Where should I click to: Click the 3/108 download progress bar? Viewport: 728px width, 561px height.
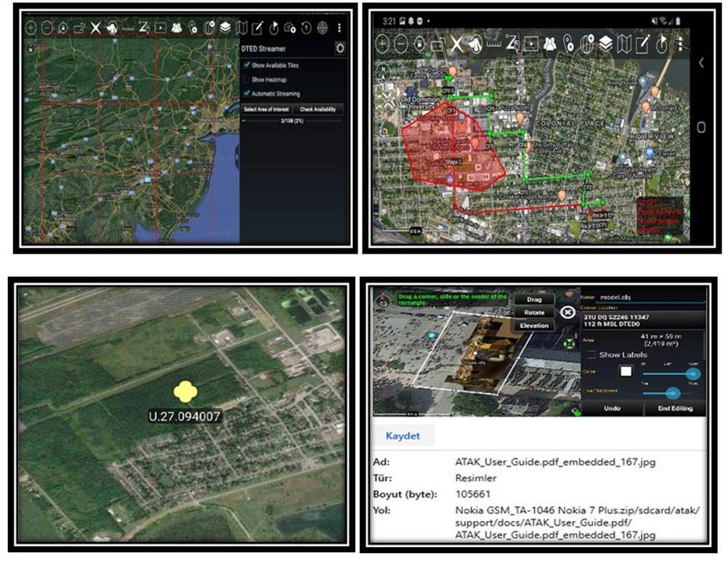(292, 121)
